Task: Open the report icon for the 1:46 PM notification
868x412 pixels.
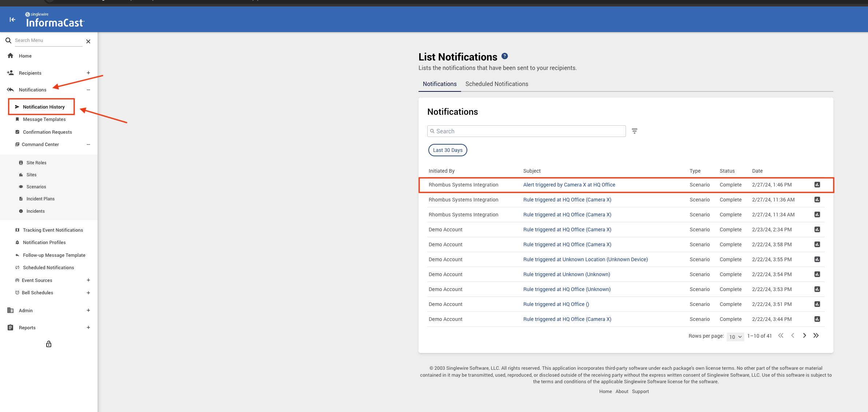Action: coord(817,185)
